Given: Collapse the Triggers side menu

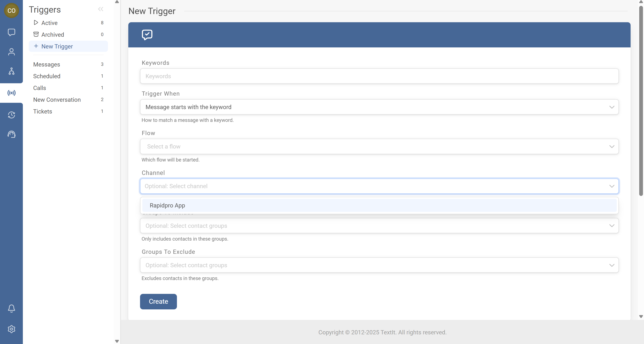Looking at the screenshot, I should click(100, 9).
